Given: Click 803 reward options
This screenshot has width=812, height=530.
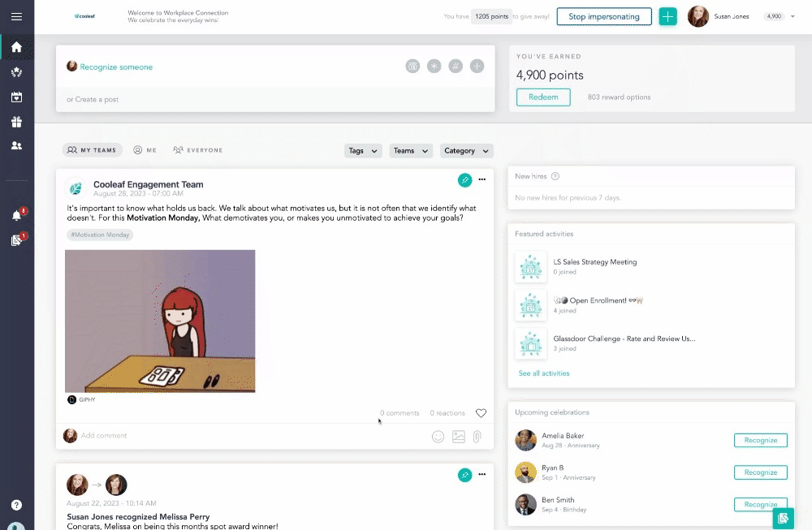Looking at the screenshot, I should (619, 97).
